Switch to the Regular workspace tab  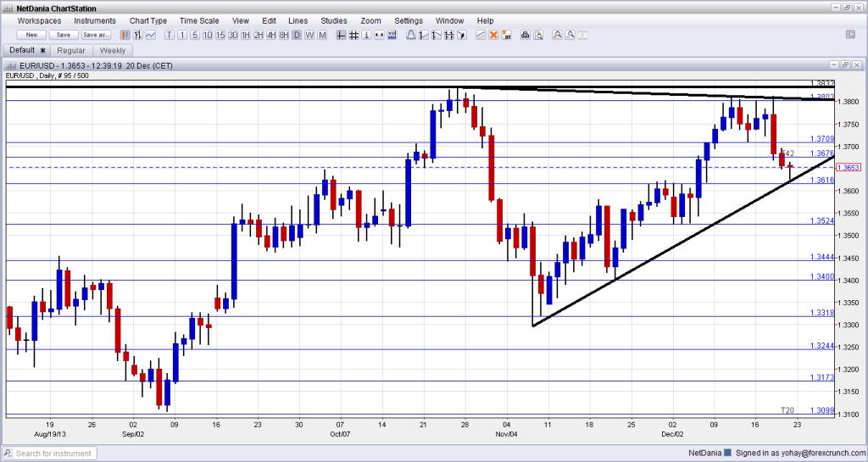71,50
